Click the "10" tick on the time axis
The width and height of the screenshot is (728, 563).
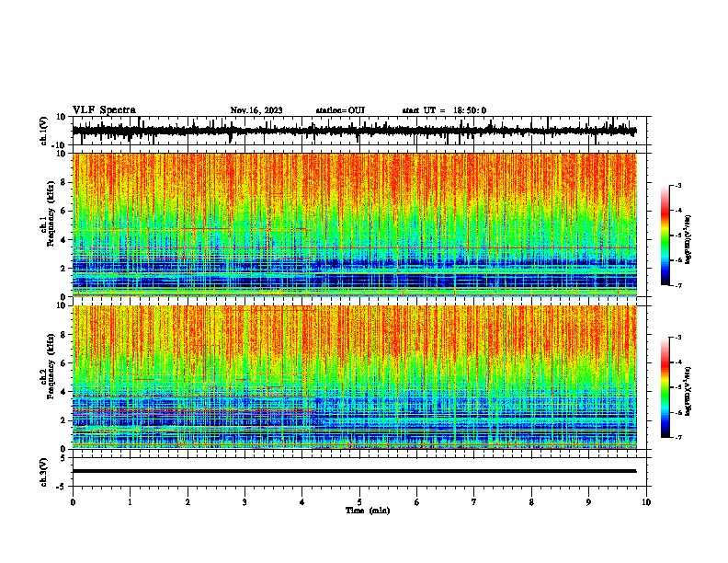(646, 502)
